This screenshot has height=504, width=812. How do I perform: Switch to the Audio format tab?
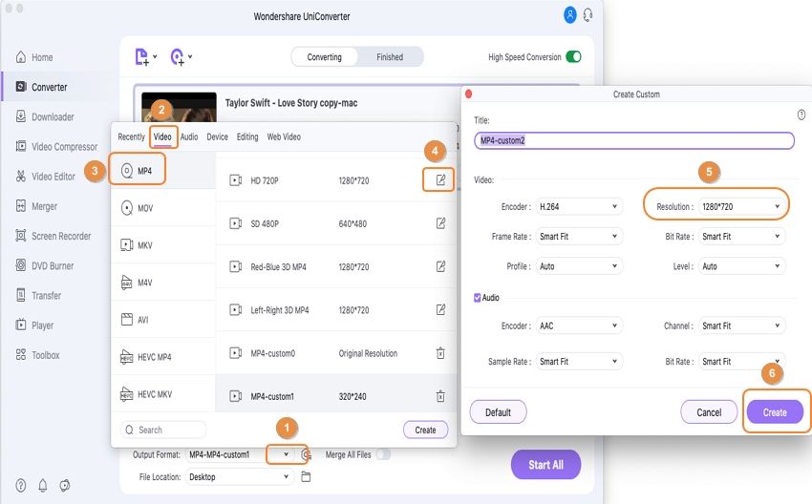189,136
